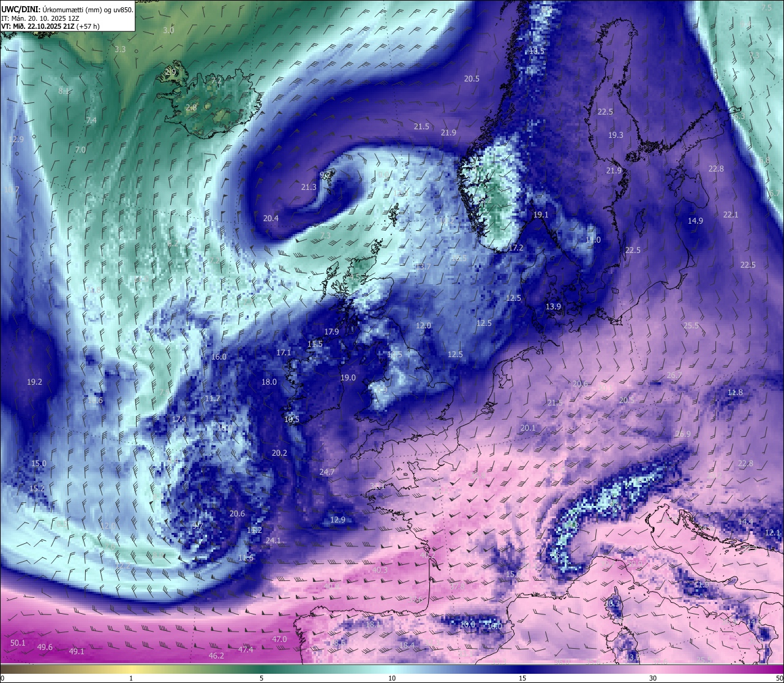The image size is (784, 683).
Task: Click the "17.2" value near southern Norway
Action: coord(516,247)
